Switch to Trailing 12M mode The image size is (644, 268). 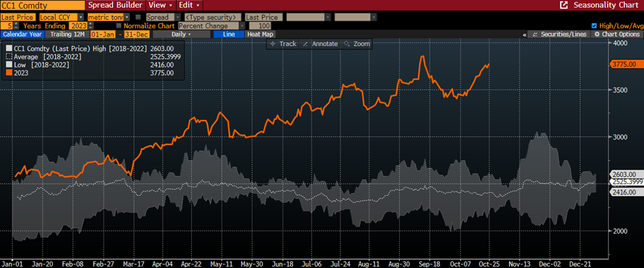[x=67, y=34]
